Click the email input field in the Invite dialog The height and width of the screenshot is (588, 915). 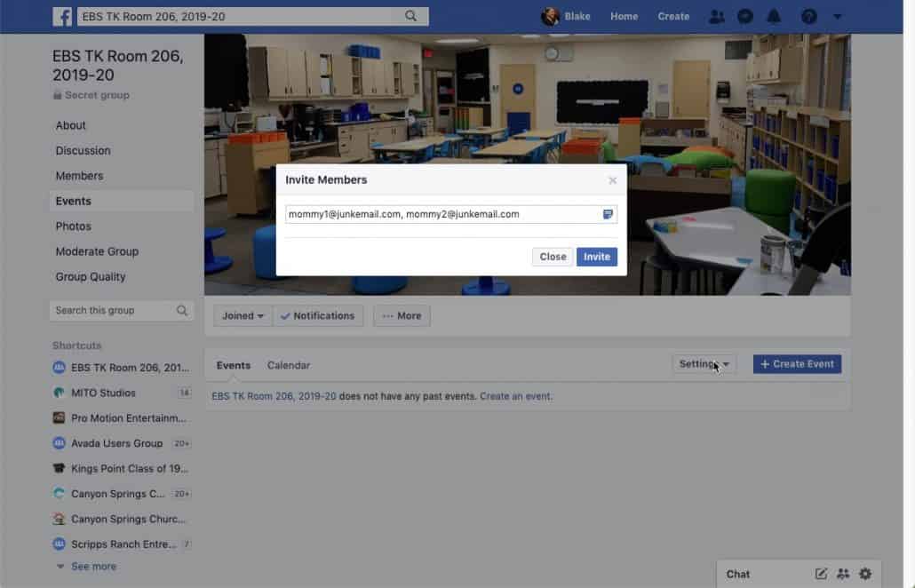coord(426,213)
